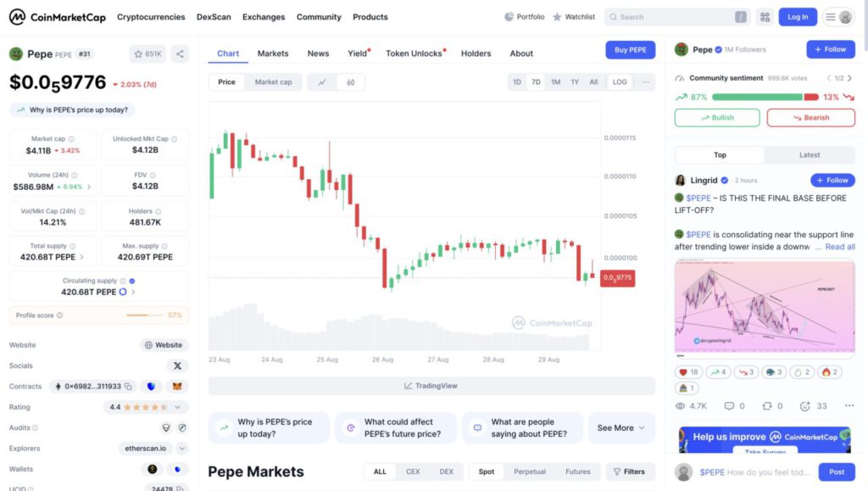Vote Bullish on community sentiment
Viewport: 868px width, 491px height.
pyautogui.click(x=716, y=118)
